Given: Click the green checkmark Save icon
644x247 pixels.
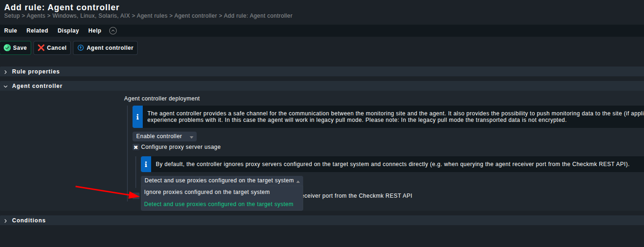Looking at the screenshot, I should pyautogui.click(x=7, y=48).
